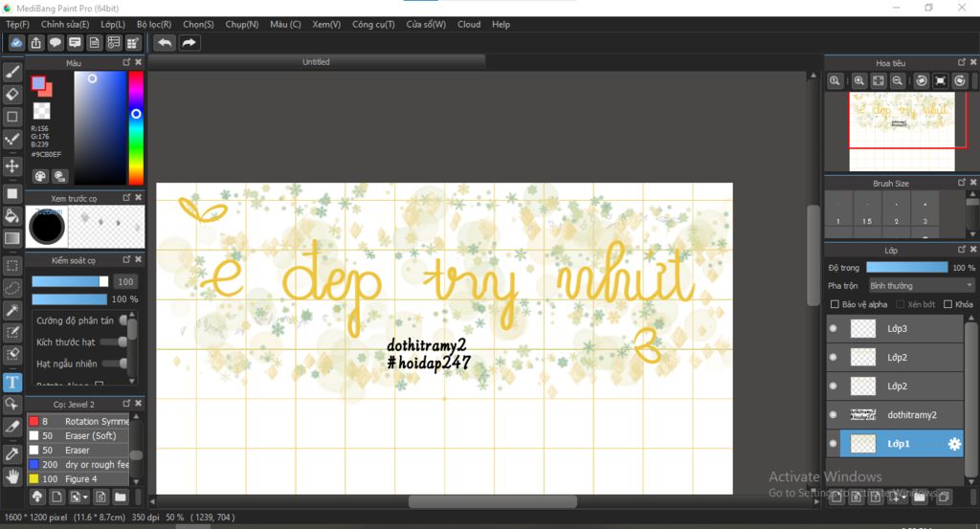The height and width of the screenshot is (529, 980).
Task: Open the Help menu
Action: tap(501, 24)
